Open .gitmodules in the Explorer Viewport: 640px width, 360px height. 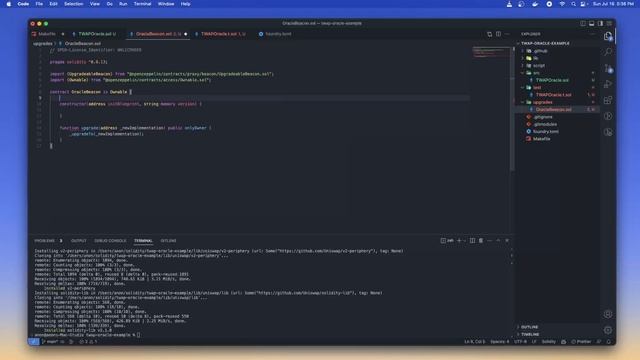tap(545, 124)
